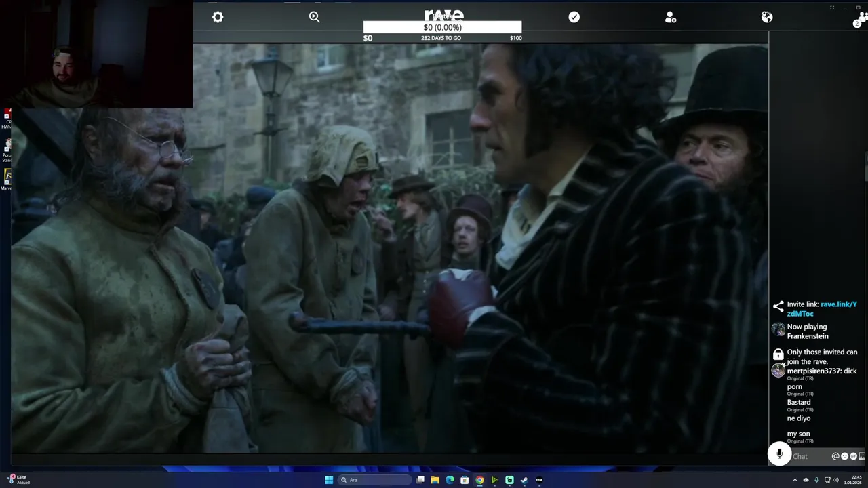Screen dimensions: 868x488
Task: Open the Rave app icon on taskbar
Action: [x=539, y=480]
